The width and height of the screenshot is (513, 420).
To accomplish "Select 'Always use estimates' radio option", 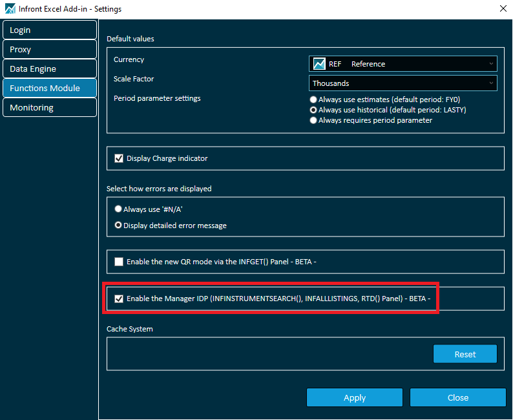I will click(x=313, y=100).
